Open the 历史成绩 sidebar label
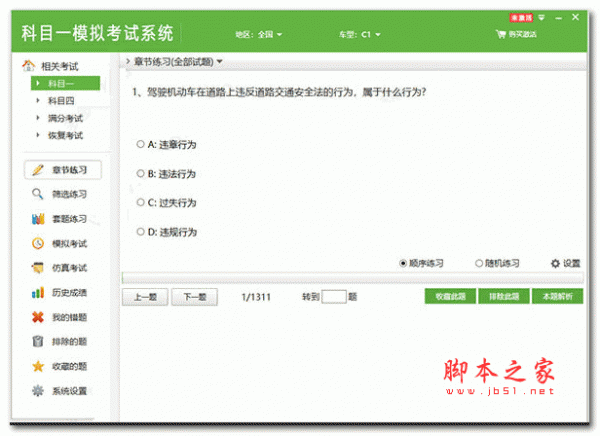This screenshot has width=600, height=436. 70,293
